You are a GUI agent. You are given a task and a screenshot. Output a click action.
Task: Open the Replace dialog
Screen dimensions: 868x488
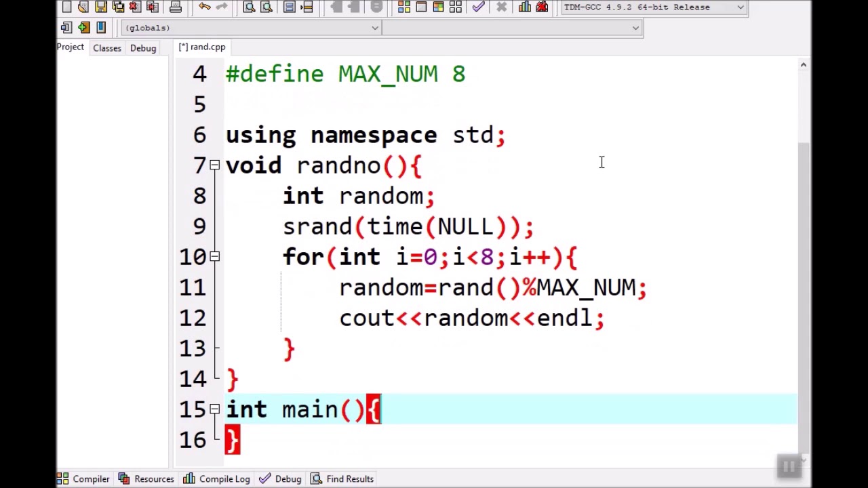pos(267,7)
